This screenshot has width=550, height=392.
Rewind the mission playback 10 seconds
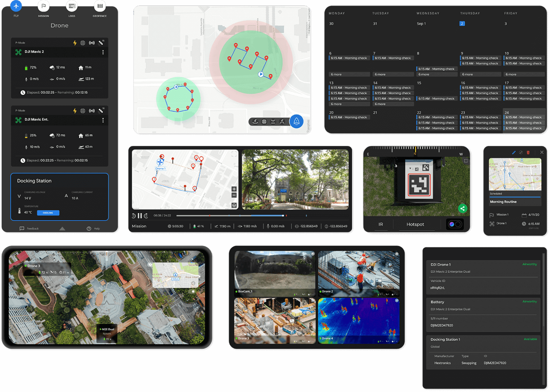[134, 216]
